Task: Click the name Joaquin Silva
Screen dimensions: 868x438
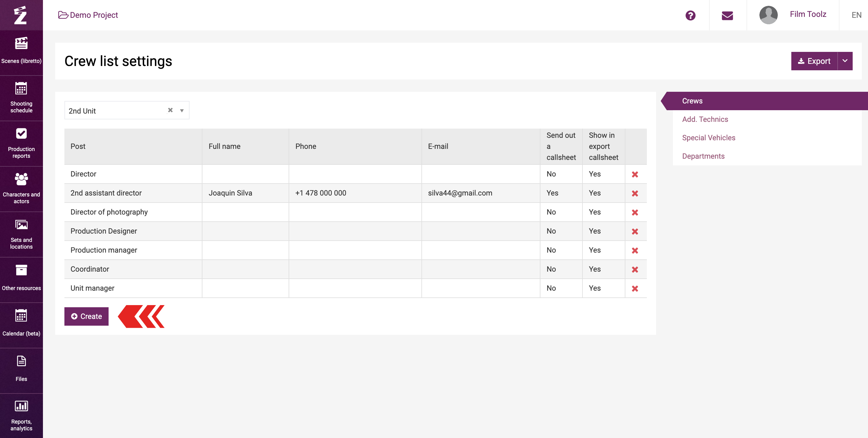Action: pos(230,193)
